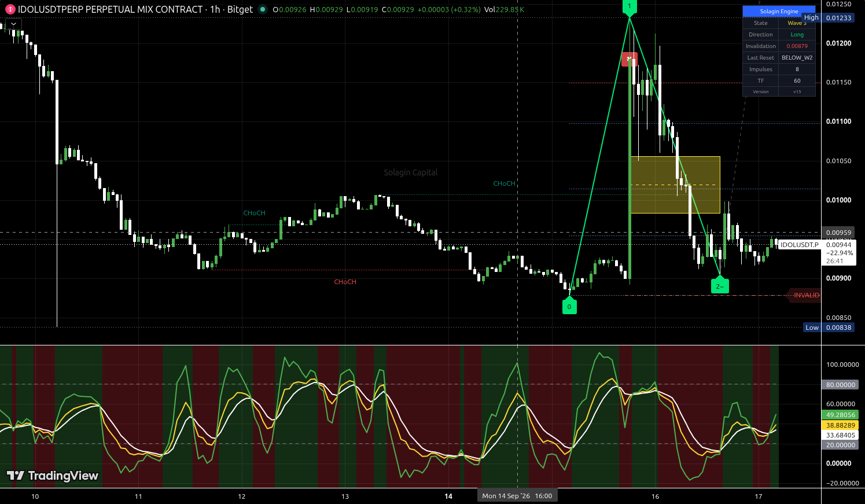Click the red CHoCH label
865x504 pixels.
click(345, 282)
